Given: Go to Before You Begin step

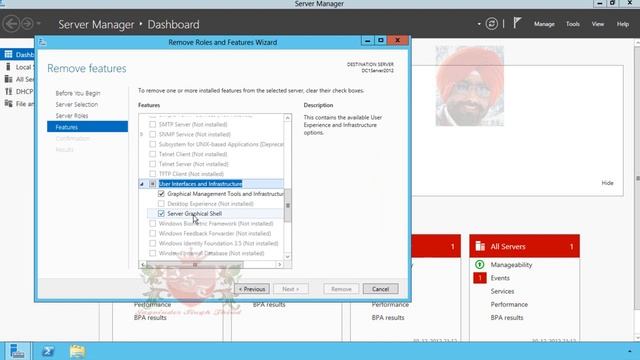Looking at the screenshot, I should (78, 93).
